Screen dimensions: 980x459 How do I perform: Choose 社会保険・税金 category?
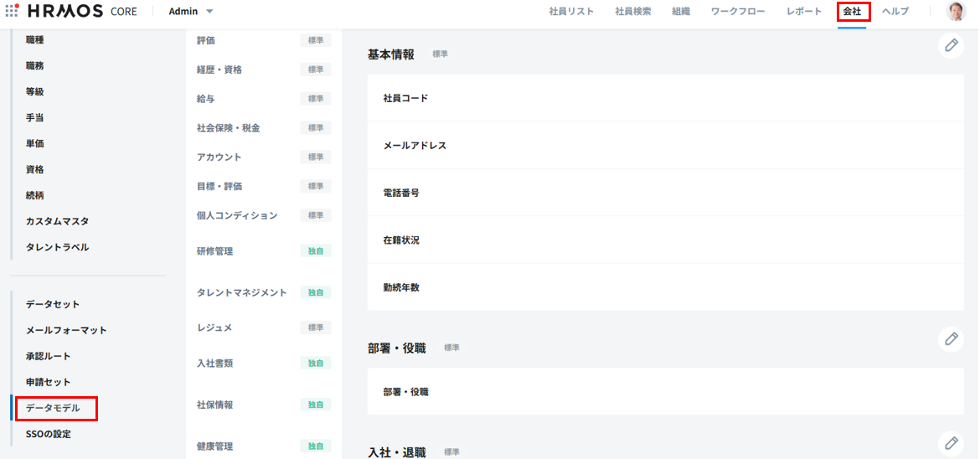[228, 128]
